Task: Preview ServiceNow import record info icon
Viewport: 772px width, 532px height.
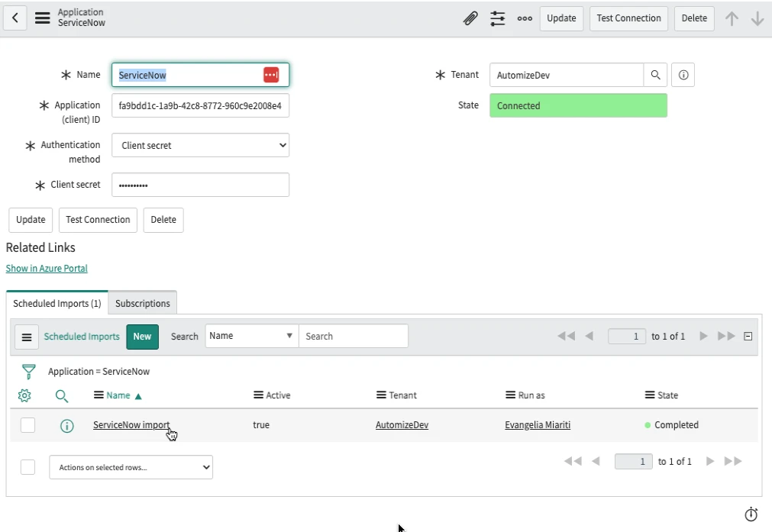Action: pos(66,426)
